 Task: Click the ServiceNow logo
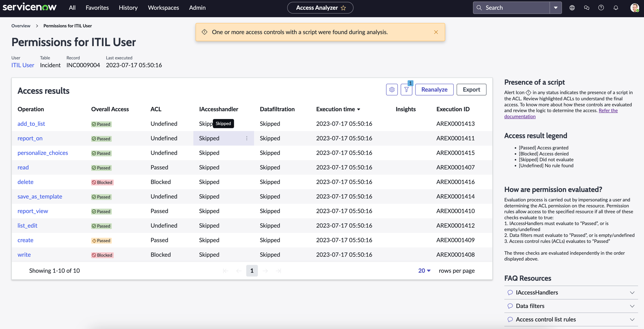(30, 7)
